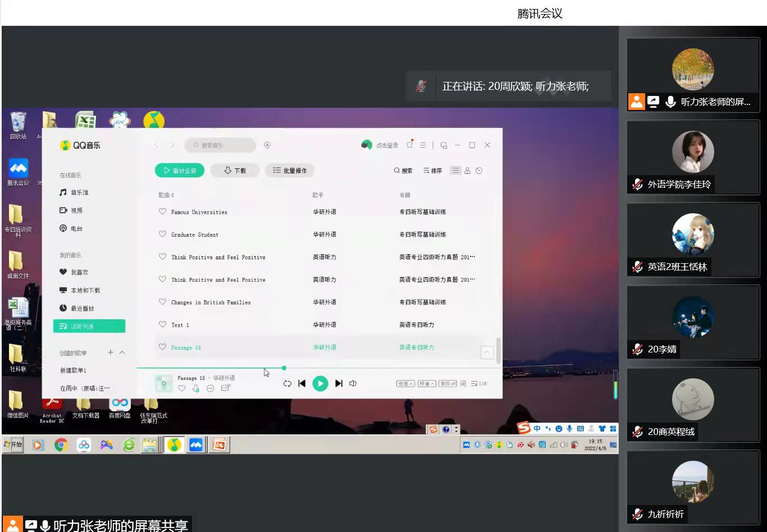Expand the playback speed (倍速) dropdown
The height and width of the screenshot is (532, 767).
(x=405, y=384)
